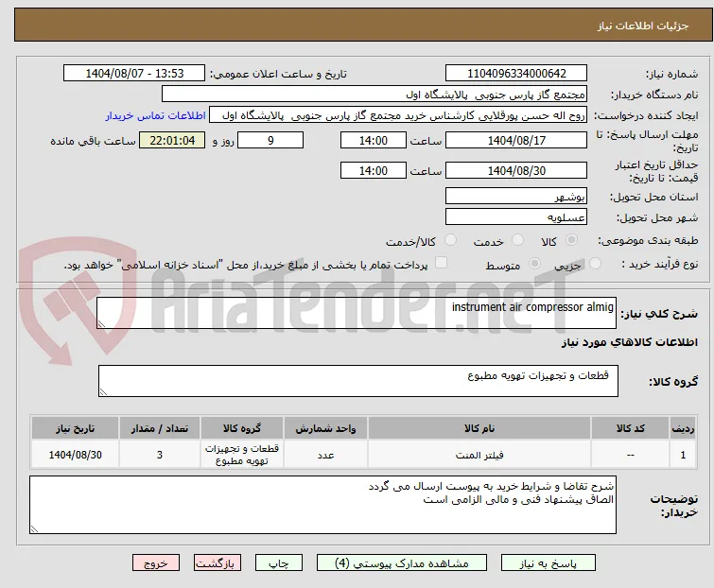Click the table date cell 1404/08/30
Screen dimensions: 714x588
75,454
